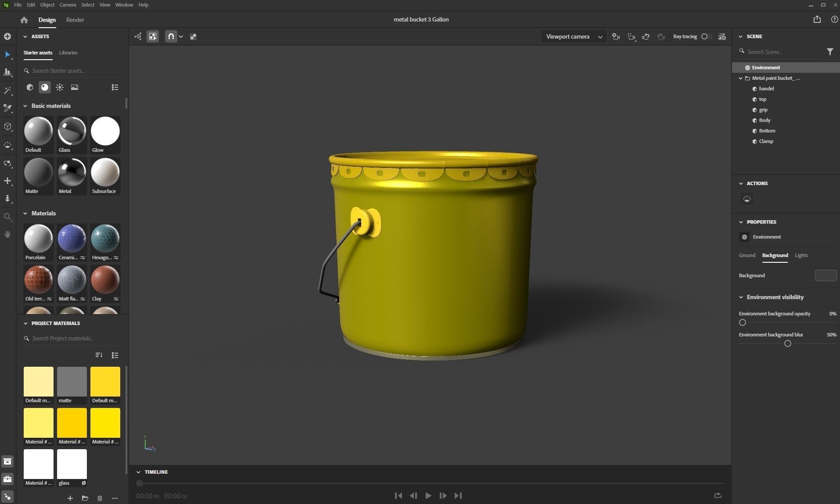
Task: Switch to the Ground tab
Action: point(747,255)
